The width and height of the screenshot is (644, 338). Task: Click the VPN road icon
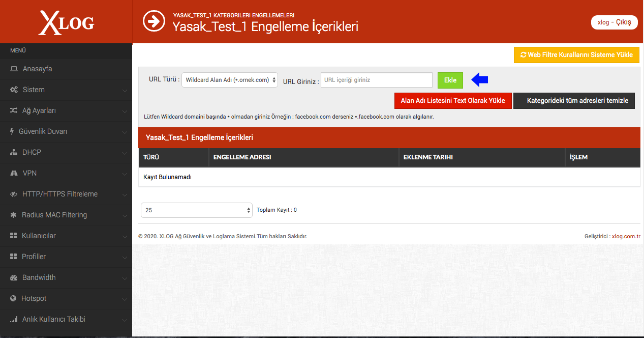point(14,173)
